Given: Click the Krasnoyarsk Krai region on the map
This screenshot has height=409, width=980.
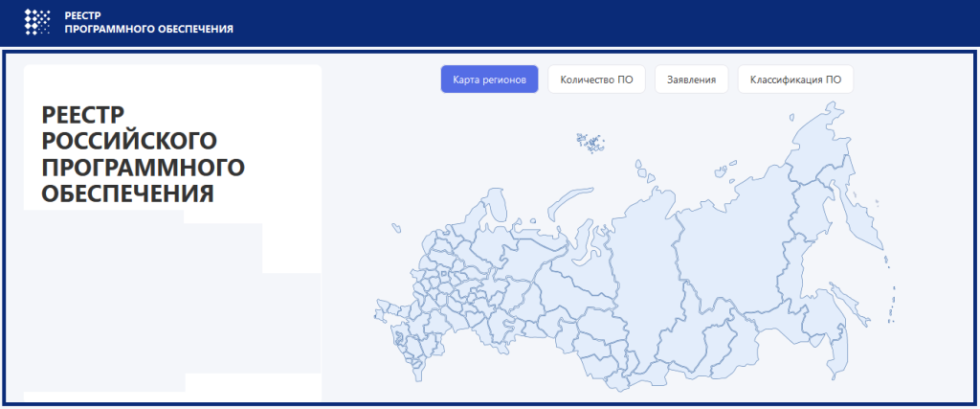Looking at the screenshot, I should point(641,259).
